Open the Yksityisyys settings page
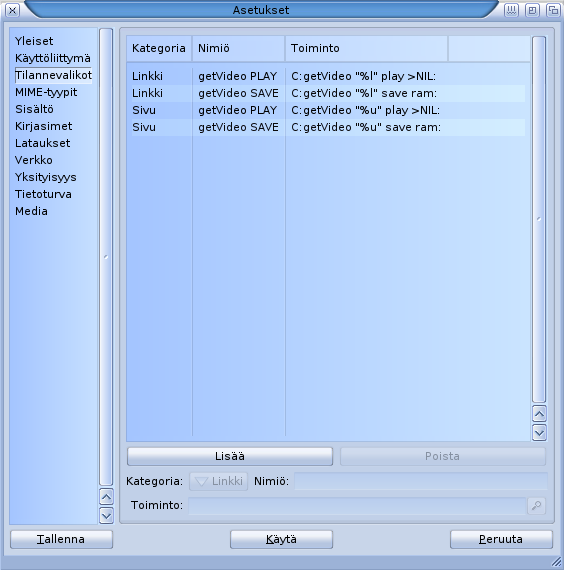Viewport: 564px width, 570px height. click(46, 177)
